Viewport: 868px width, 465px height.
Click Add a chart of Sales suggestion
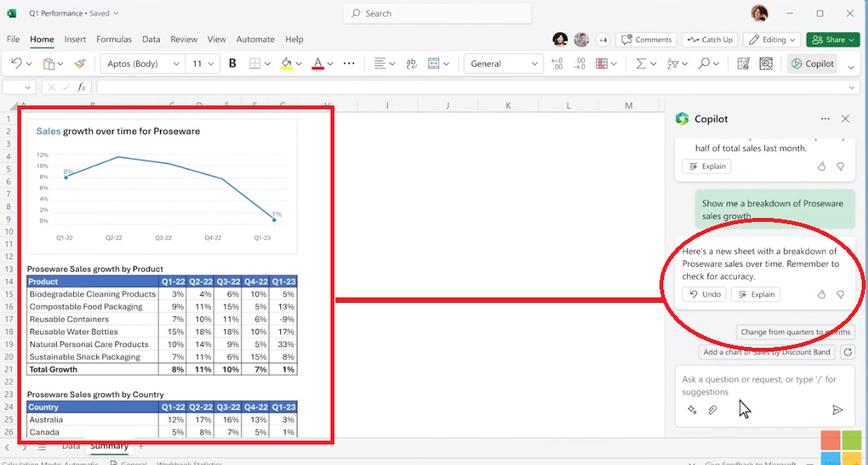tap(766, 352)
